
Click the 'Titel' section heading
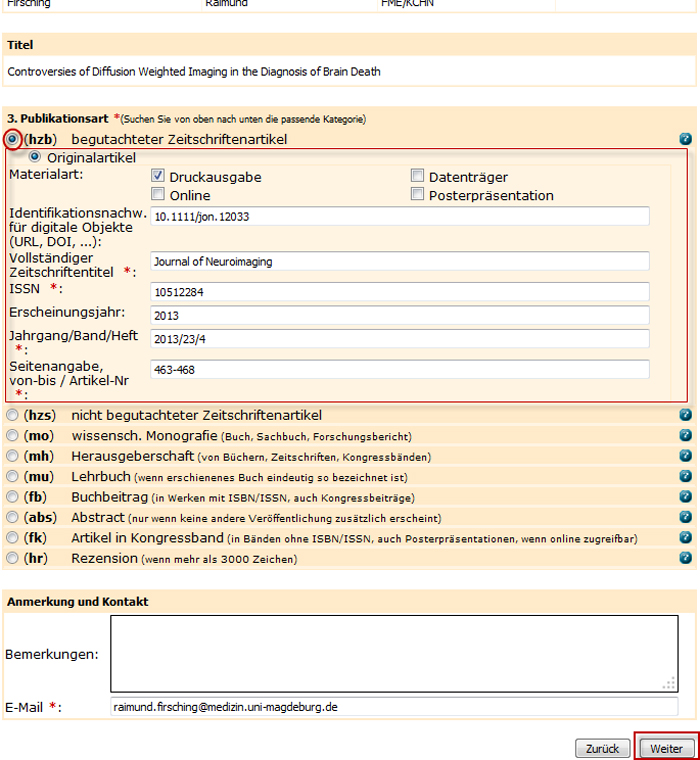point(20,45)
